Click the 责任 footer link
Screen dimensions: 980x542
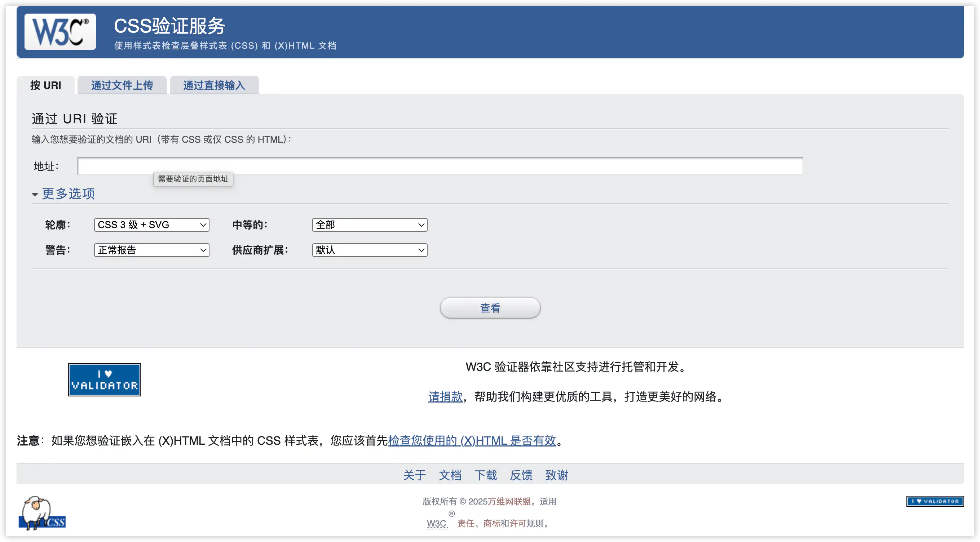pyautogui.click(x=465, y=523)
